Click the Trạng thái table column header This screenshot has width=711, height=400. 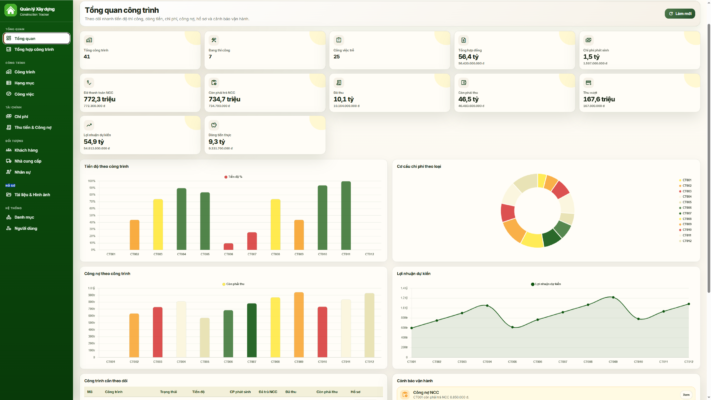click(168, 392)
